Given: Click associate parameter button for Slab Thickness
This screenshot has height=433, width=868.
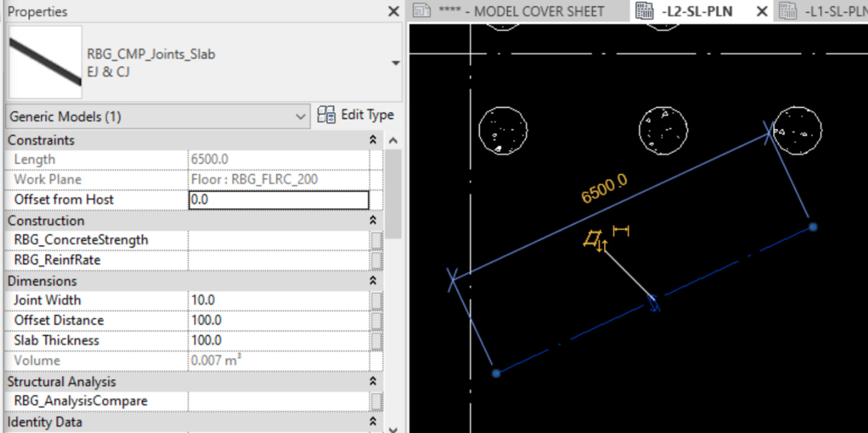Looking at the screenshot, I should pyautogui.click(x=377, y=341).
